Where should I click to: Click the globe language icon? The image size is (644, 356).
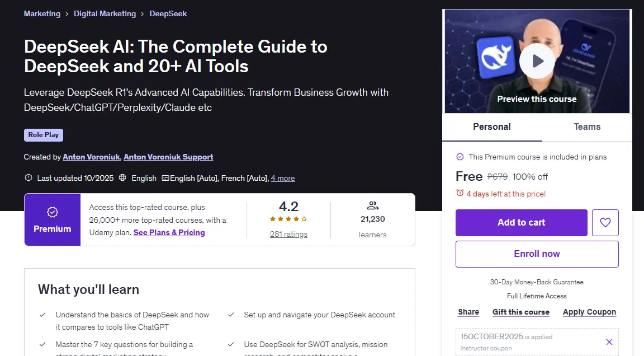[122, 177]
